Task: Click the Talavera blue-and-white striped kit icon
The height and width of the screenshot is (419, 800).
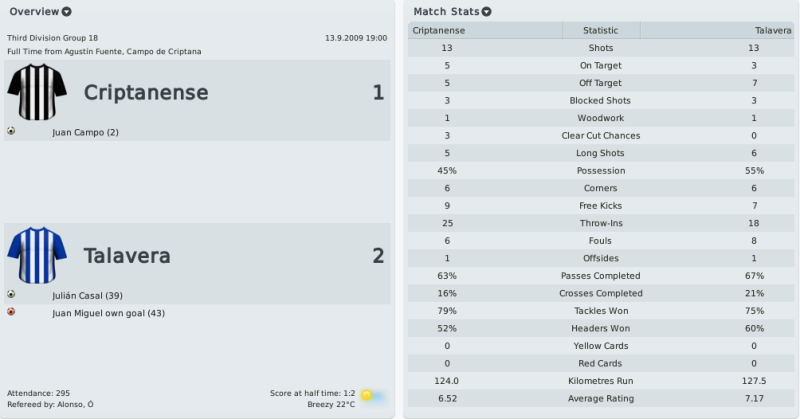Action: click(37, 255)
